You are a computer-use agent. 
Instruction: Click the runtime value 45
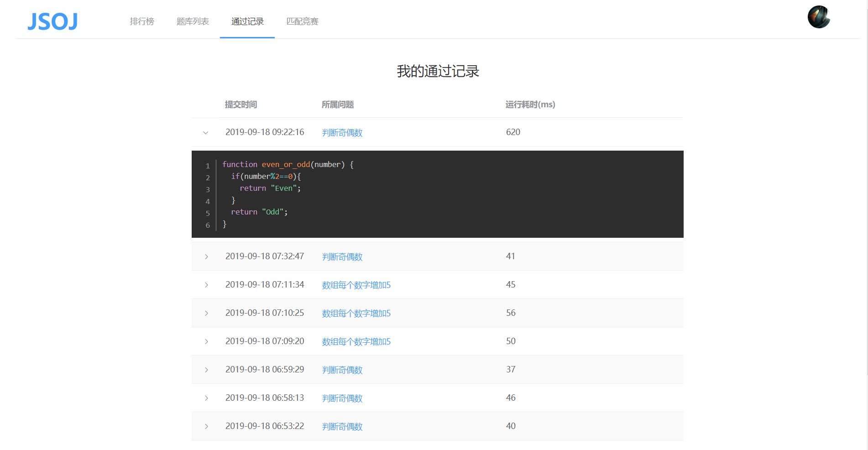tap(511, 284)
